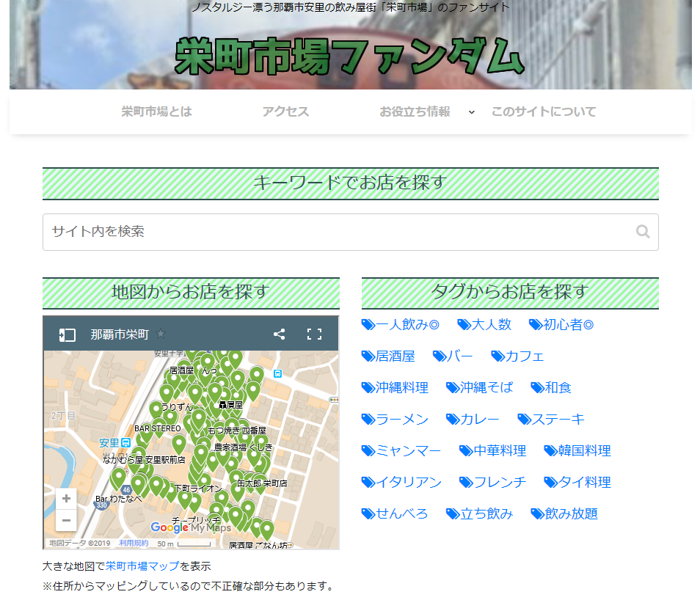Screen dimensions: 700x600
Task: Open アクセス menu item
Action: pyautogui.click(x=285, y=111)
